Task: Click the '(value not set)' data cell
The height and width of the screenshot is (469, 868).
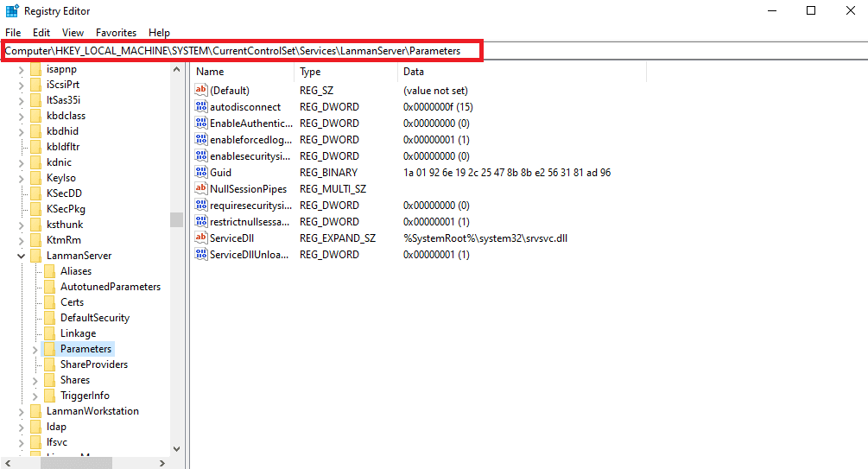Action: tap(435, 90)
